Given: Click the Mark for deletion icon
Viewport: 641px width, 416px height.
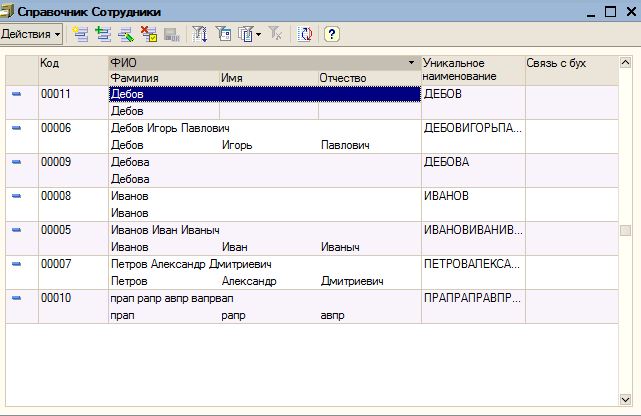Looking at the screenshot, I should click(148, 34).
